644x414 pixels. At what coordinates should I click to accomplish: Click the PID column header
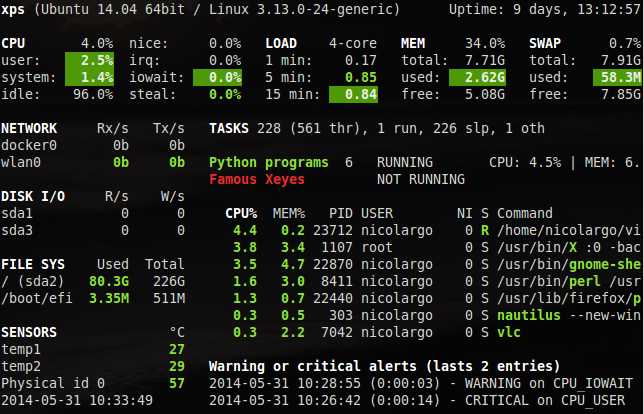[x=341, y=213]
